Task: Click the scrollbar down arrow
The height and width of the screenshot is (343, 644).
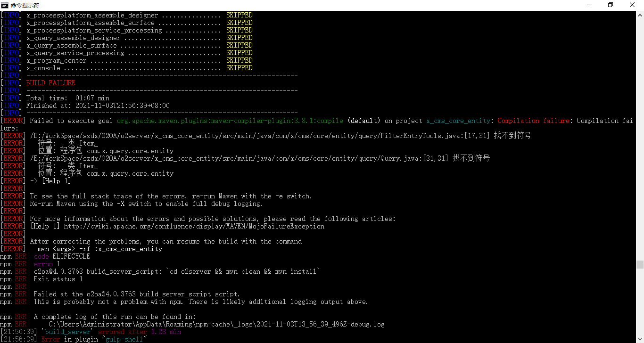Action: [640, 339]
